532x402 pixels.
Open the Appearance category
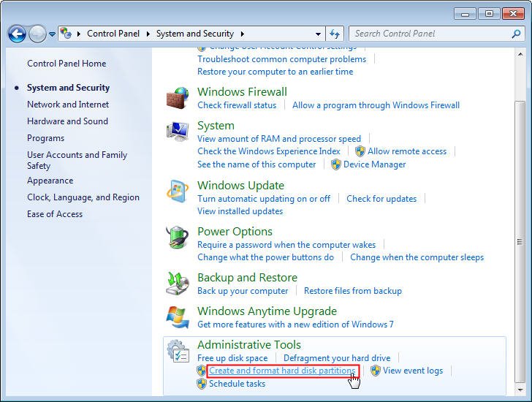(50, 181)
